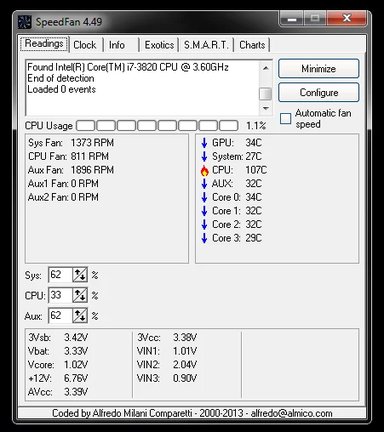Click the Aux1 Fan 0 RPM reading

63,184
